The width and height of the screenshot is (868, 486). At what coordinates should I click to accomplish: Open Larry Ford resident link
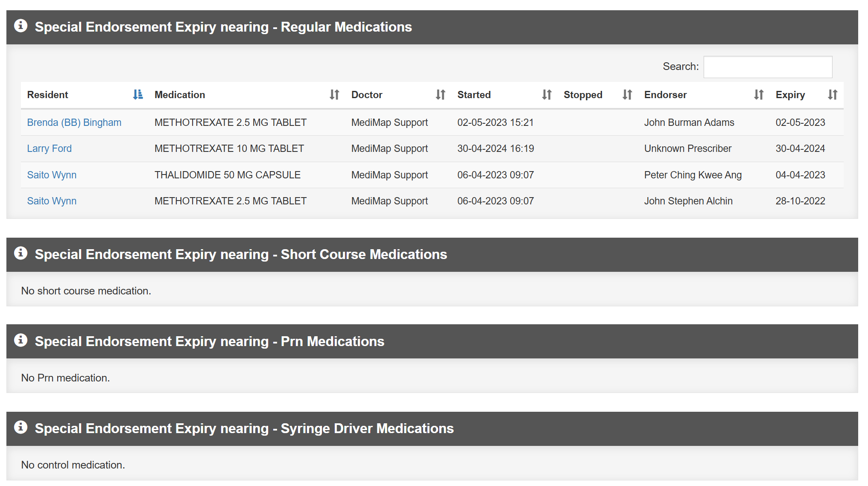click(49, 149)
